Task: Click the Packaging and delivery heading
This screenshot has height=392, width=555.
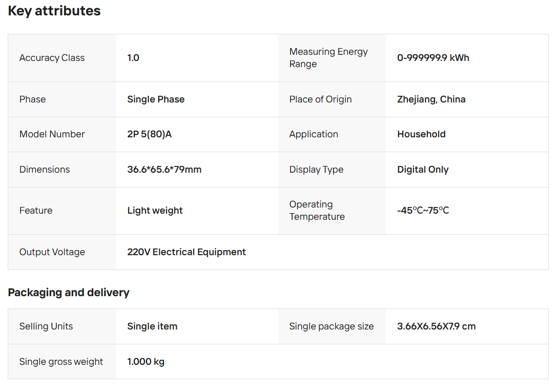Action: [x=69, y=293]
